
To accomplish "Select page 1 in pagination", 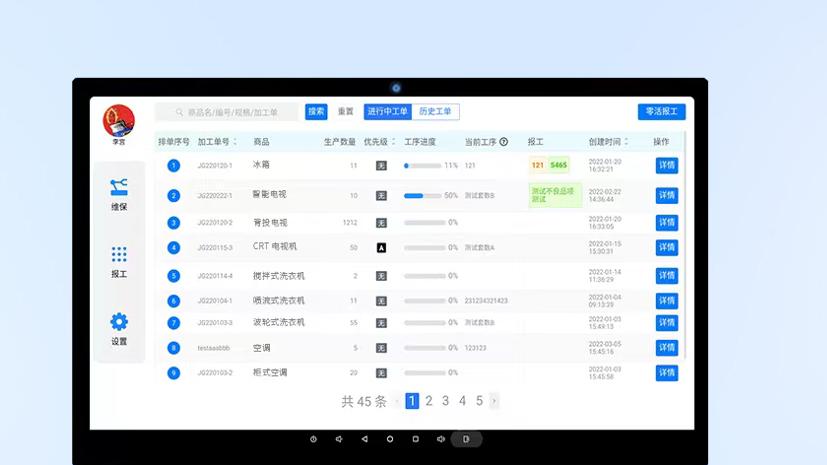I will coord(412,401).
